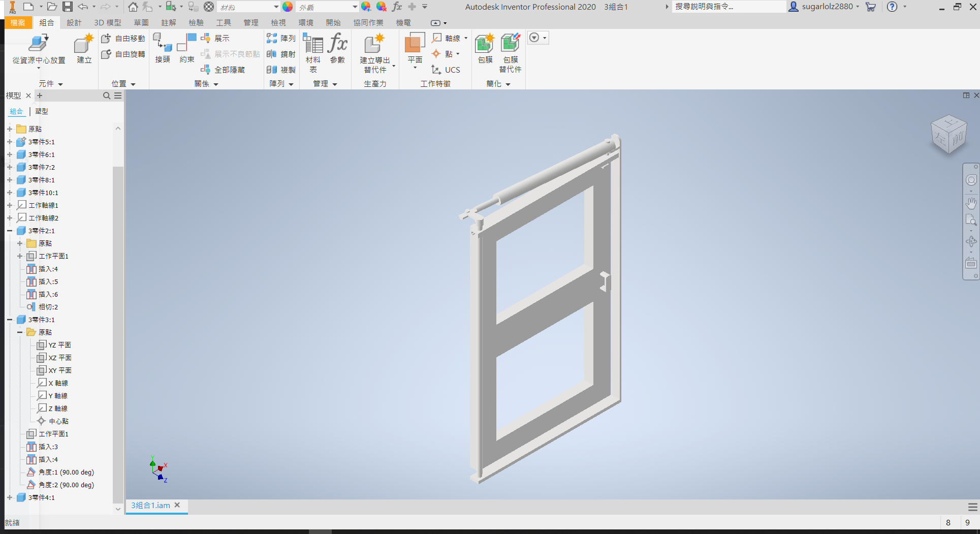
Task: Switch the browser to 塑型 view
Action: tap(42, 111)
